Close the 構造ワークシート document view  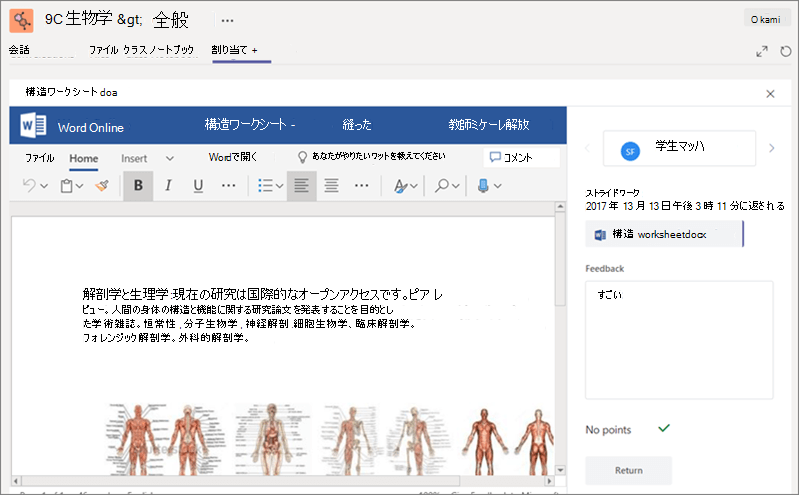click(x=770, y=94)
